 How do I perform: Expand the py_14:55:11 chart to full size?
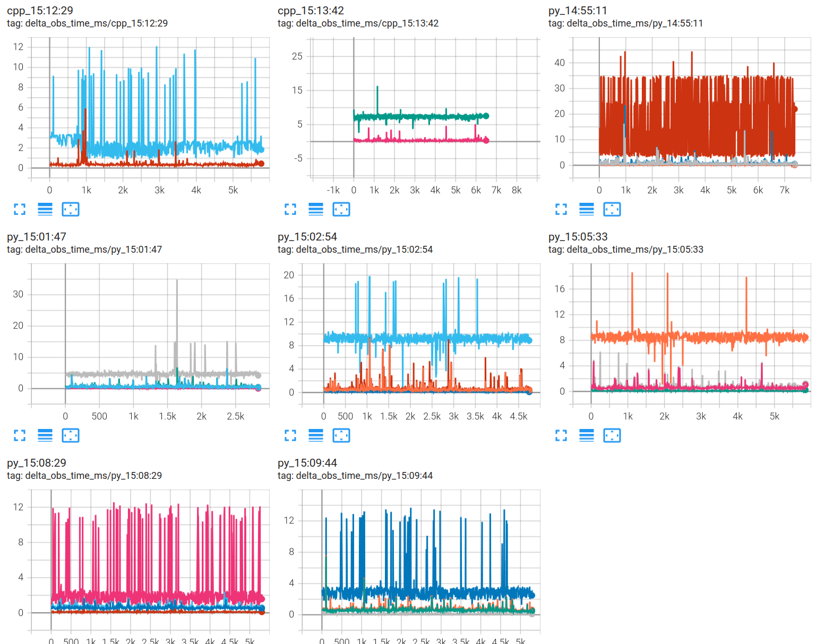tap(561, 209)
